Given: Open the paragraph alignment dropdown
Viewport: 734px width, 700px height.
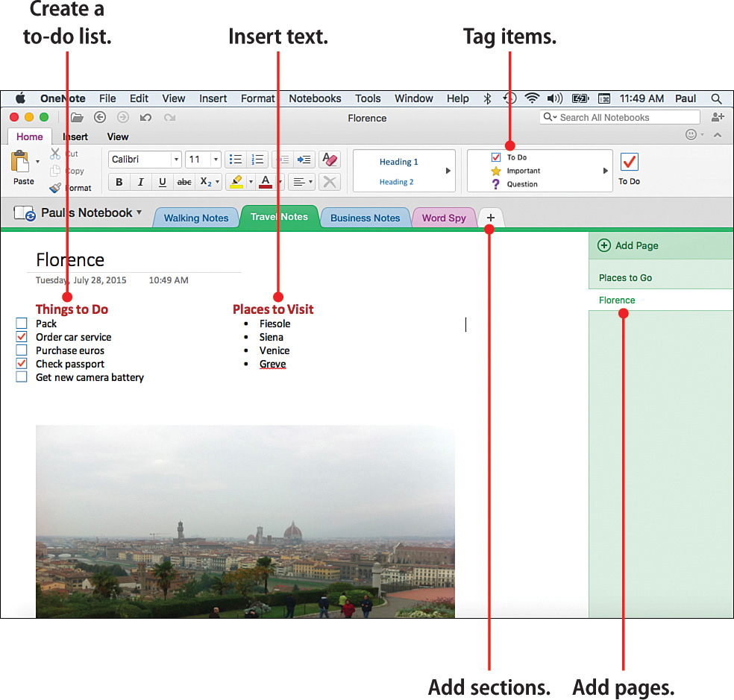Looking at the screenshot, I should tap(302, 182).
